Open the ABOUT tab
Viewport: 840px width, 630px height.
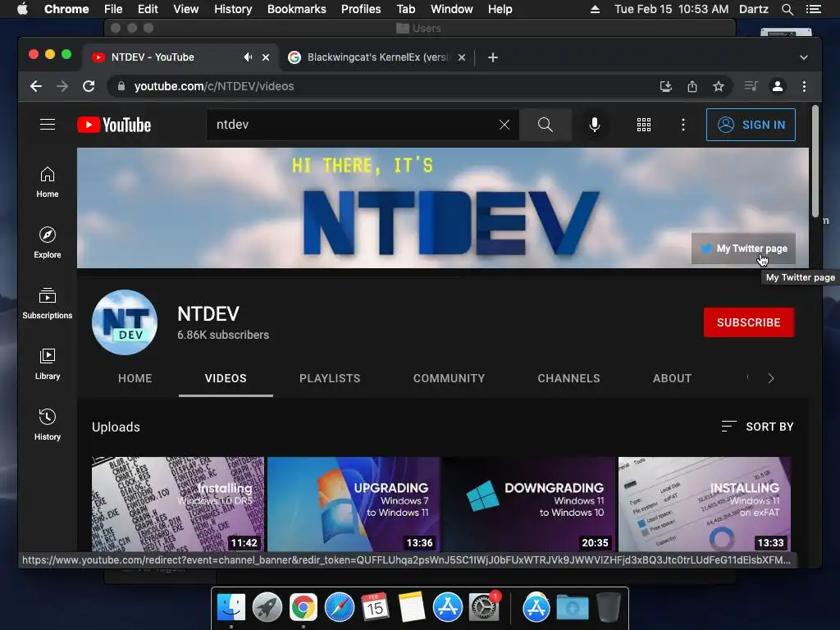coord(672,378)
